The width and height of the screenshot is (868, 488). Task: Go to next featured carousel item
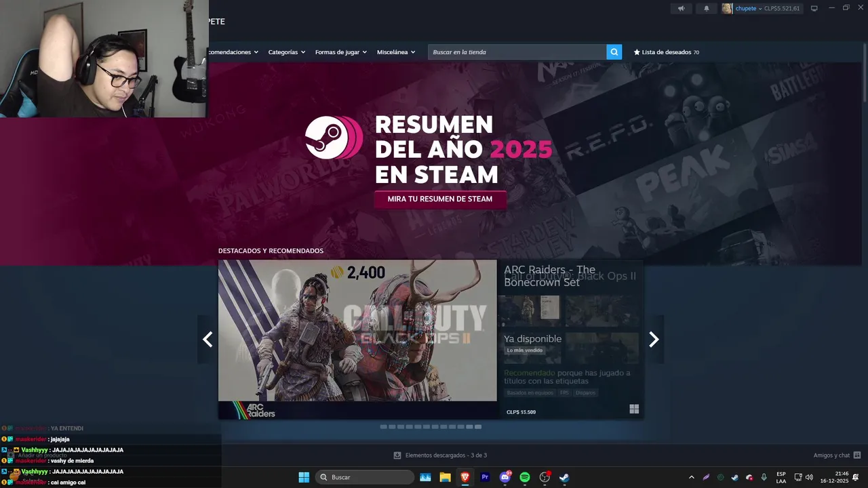pos(654,340)
